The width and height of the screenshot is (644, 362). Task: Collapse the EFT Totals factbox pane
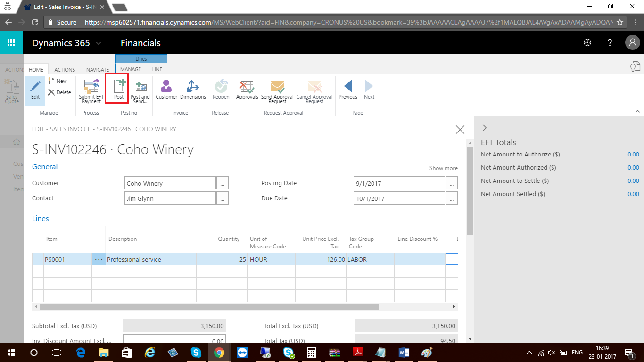point(485,128)
